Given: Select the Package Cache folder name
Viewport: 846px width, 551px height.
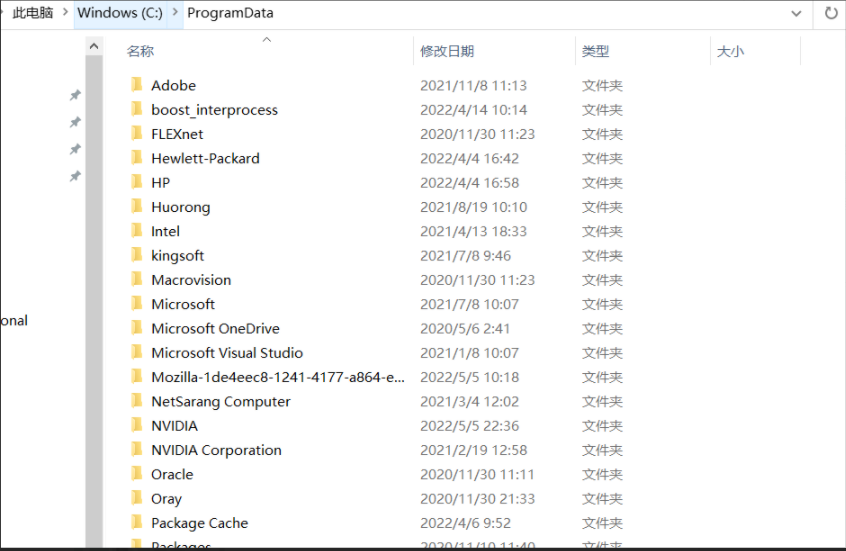Looking at the screenshot, I should coord(200,523).
